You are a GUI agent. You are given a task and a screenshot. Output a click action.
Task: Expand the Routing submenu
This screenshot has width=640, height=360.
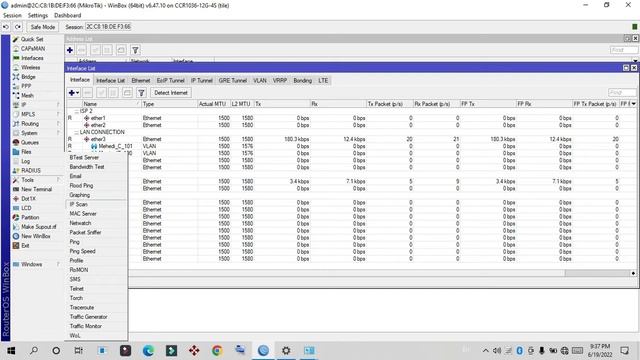tap(30, 124)
